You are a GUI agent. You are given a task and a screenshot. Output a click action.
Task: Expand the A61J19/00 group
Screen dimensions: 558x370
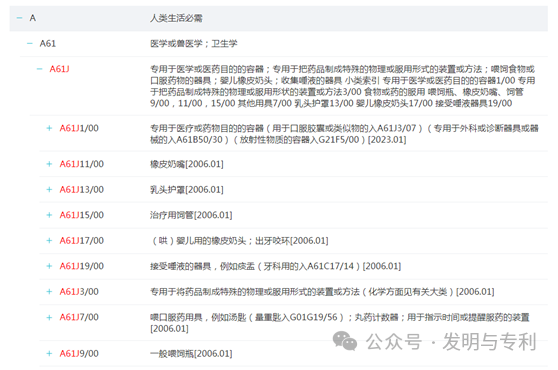click(49, 266)
